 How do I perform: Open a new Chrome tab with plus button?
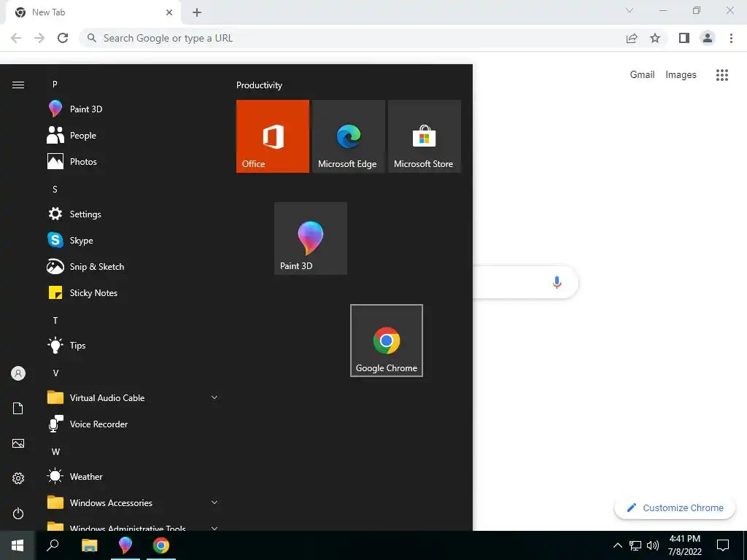(x=197, y=12)
